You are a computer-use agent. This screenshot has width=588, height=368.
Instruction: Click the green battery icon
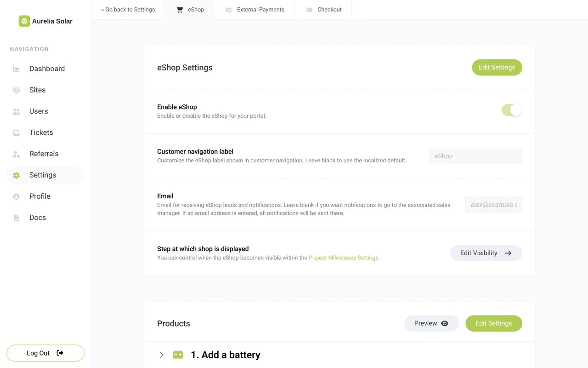[x=178, y=355]
